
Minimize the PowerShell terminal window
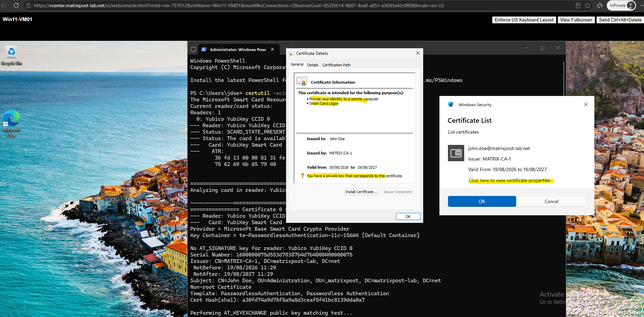[x=527, y=48]
